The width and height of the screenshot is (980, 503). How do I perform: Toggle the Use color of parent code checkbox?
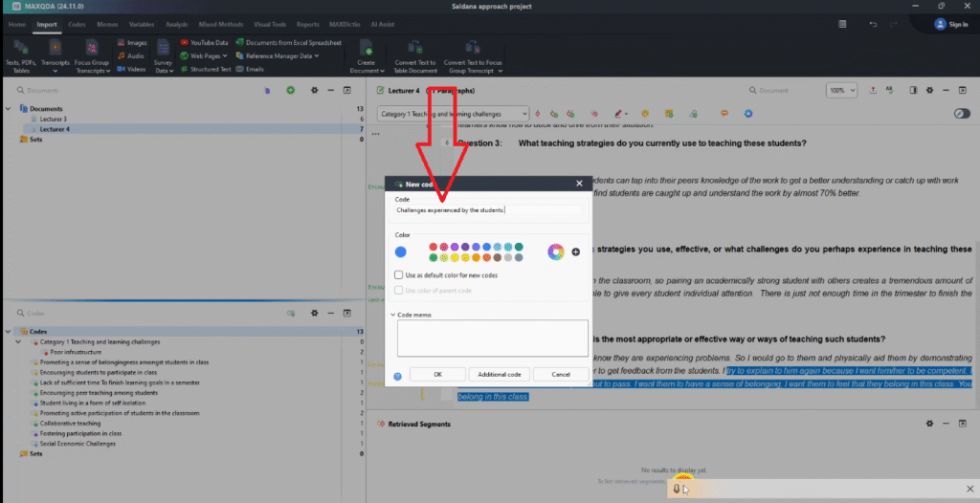[398, 290]
